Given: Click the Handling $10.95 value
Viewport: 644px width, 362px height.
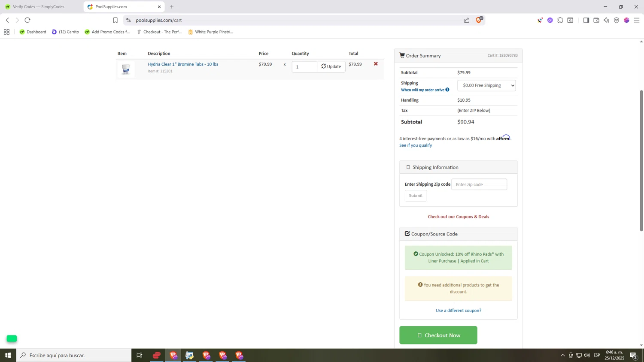Looking at the screenshot, I should coord(464,100).
